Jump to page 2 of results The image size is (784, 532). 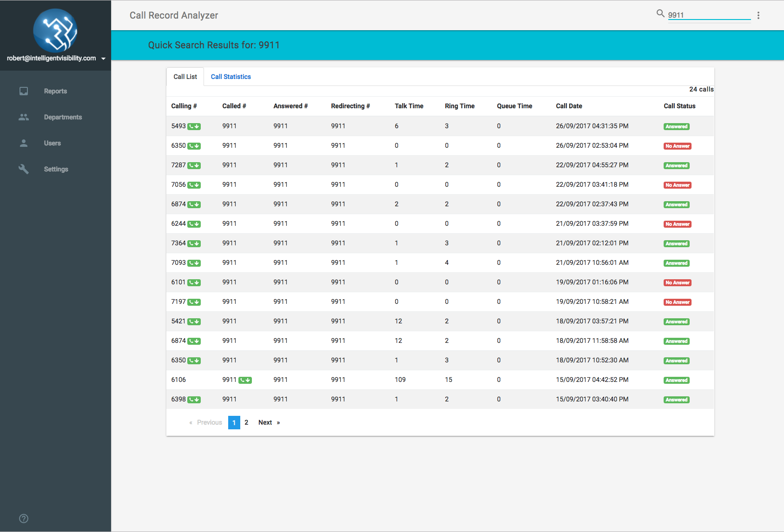(x=246, y=422)
